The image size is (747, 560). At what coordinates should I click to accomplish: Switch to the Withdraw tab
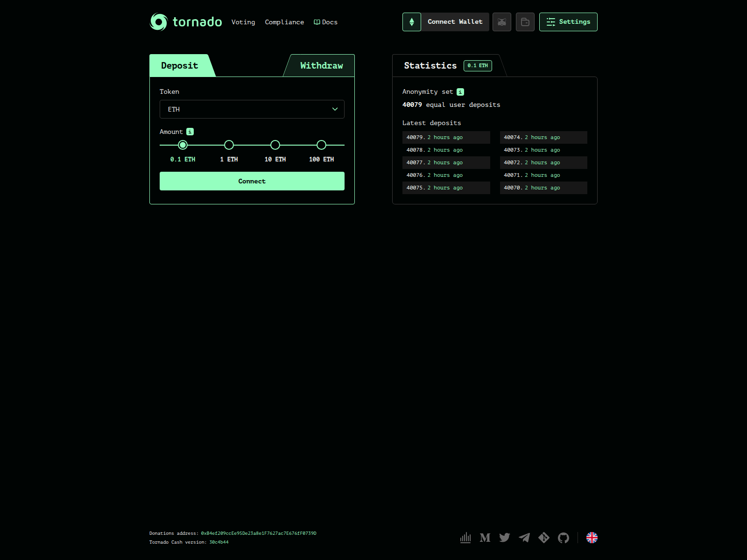coord(321,65)
